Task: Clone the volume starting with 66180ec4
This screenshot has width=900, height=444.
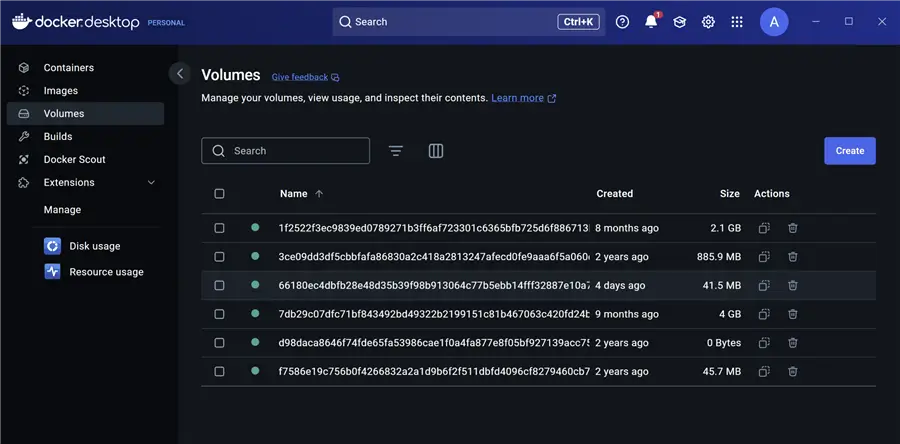Action: pos(764,286)
